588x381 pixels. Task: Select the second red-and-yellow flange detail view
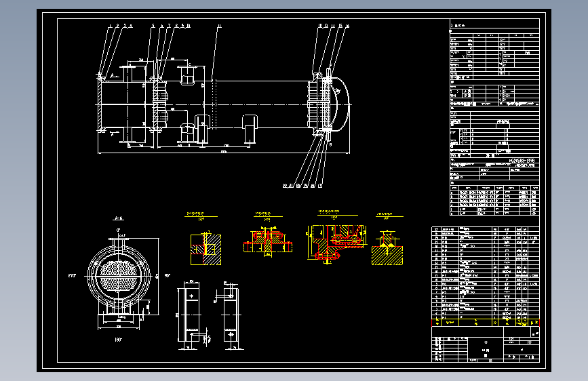pyautogui.click(x=268, y=242)
